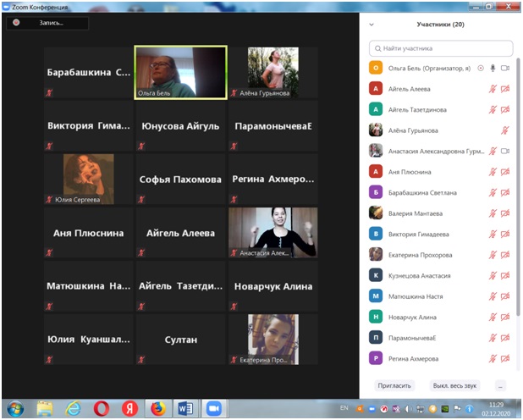This screenshot has width=523, height=420.
Task: Click muted microphone icon for Аня Плюснина
Action: (493, 172)
